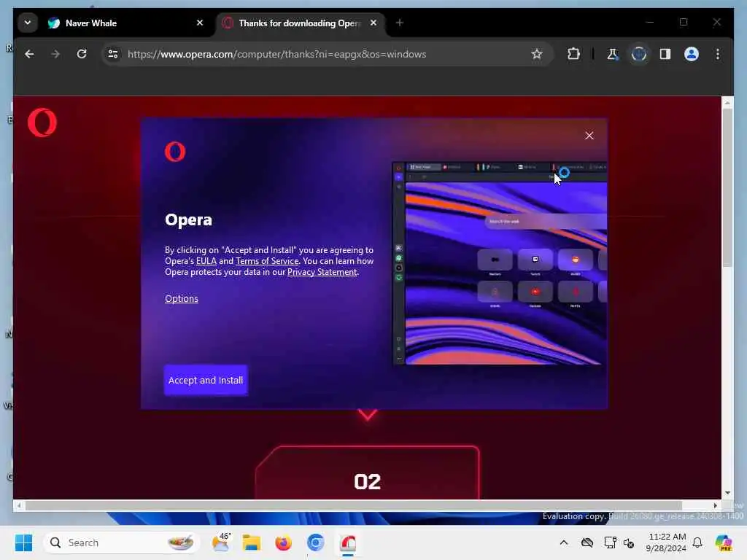This screenshot has height=560, width=747.
Task: Open the Options link
Action: point(182,298)
